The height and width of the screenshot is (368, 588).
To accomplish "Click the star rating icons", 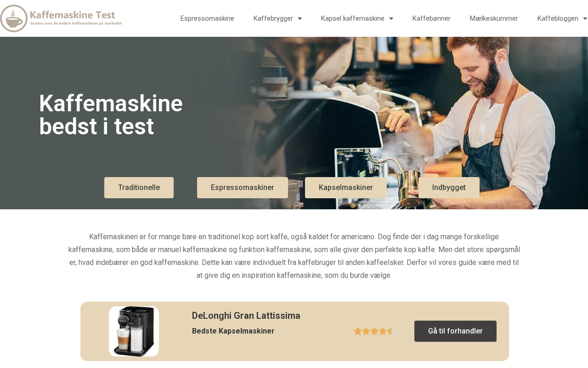I will (x=374, y=331).
